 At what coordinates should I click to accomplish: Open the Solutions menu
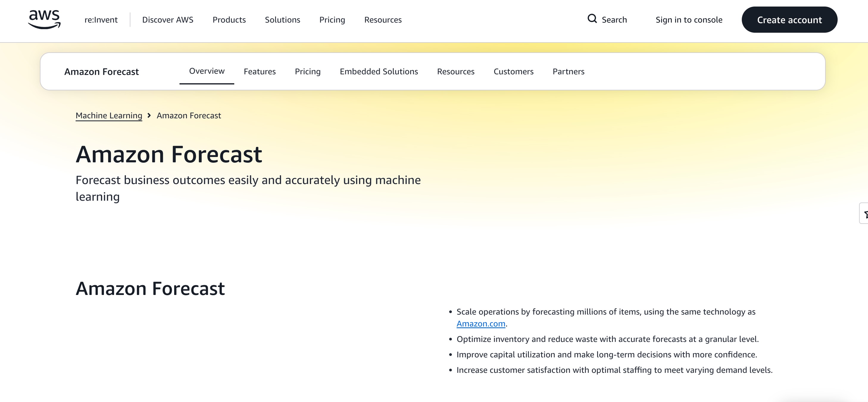tap(282, 20)
